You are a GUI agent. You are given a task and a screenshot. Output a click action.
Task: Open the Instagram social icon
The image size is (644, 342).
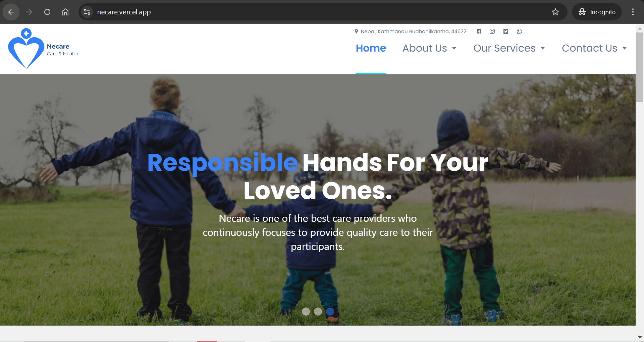click(x=492, y=31)
